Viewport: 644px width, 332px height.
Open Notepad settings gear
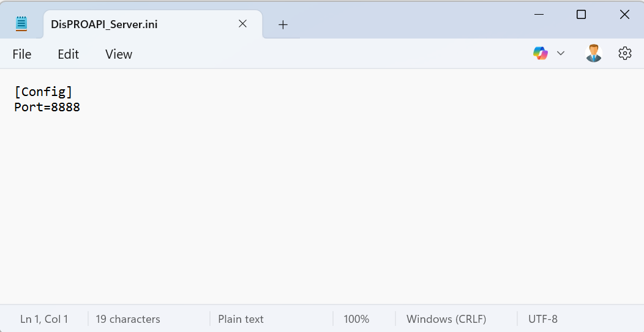click(624, 54)
